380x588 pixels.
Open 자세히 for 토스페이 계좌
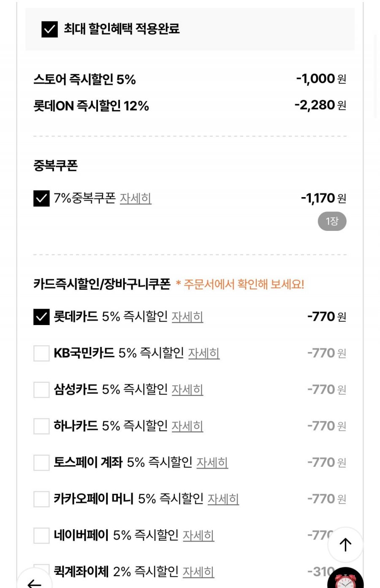point(212,463)
